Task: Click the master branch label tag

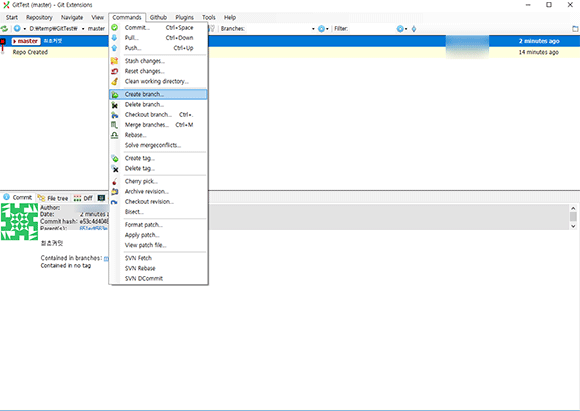Action: point(26,41)
